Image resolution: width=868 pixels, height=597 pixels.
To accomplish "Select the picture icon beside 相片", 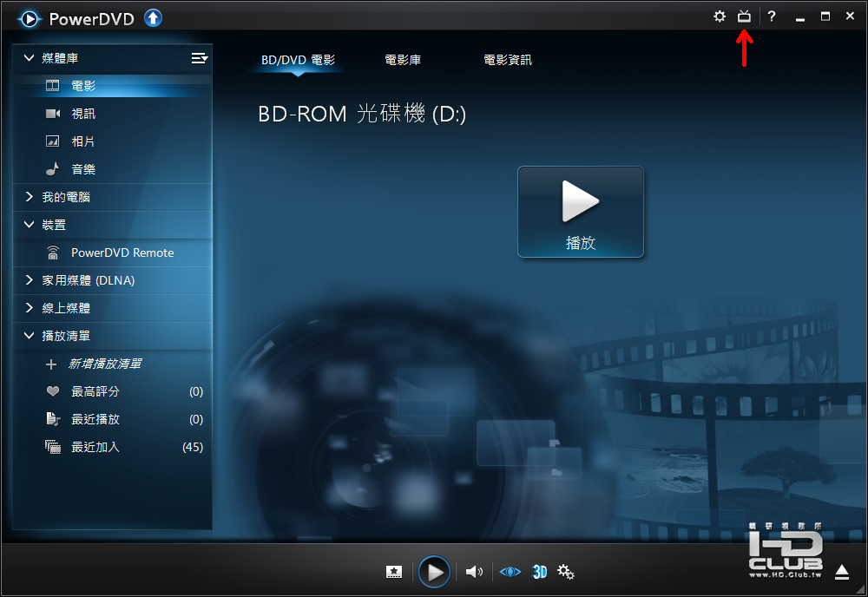I will point(53,141).
